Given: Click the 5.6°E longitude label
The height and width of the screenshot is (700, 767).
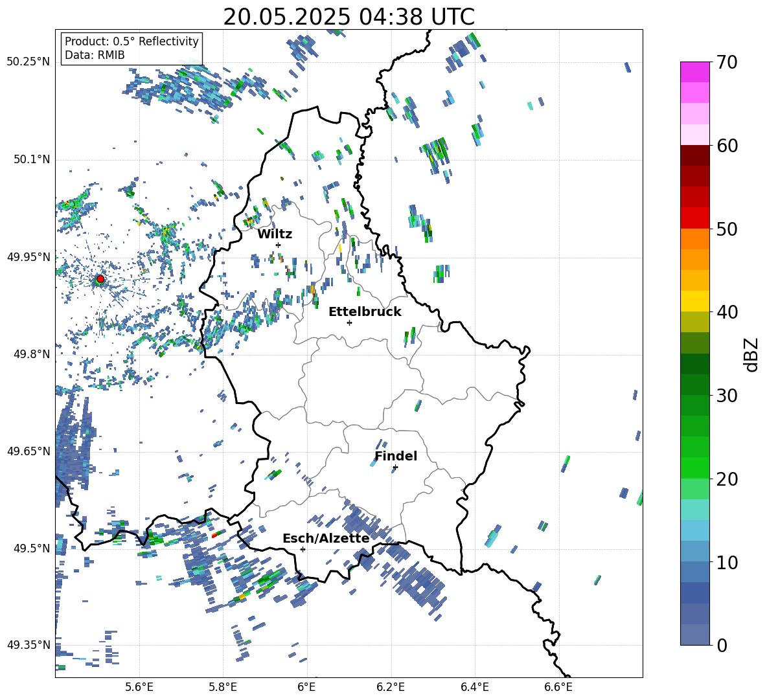Looking at the screenshot, I should pyautogui.click(x=139, y=687).
